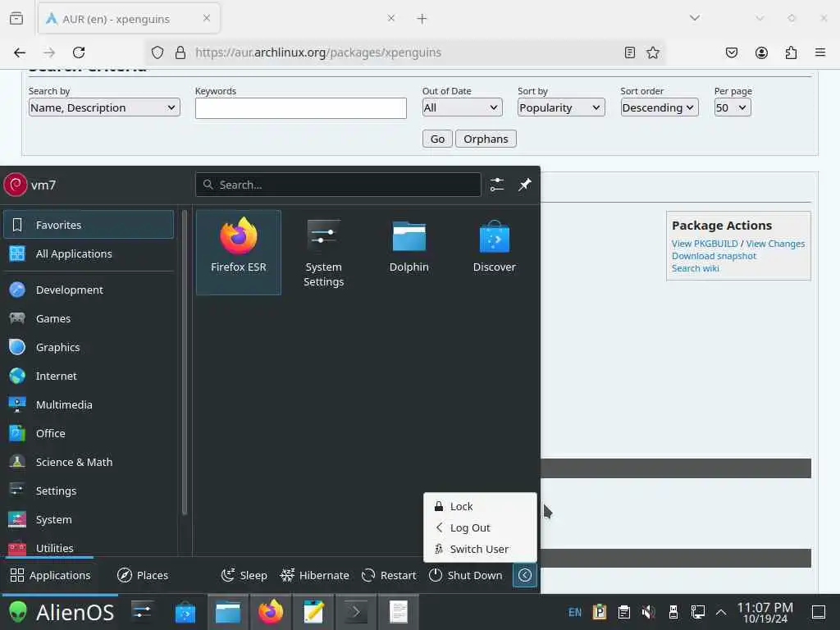Click Save to Pocket icon
Image resolution: width=840 pixels, height=630 pixels.
click(x=731, y=52)
